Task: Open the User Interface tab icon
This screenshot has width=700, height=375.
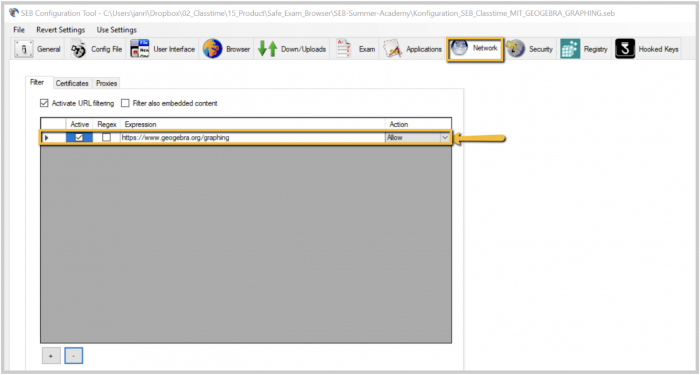Action: click(x=140, y=49)
